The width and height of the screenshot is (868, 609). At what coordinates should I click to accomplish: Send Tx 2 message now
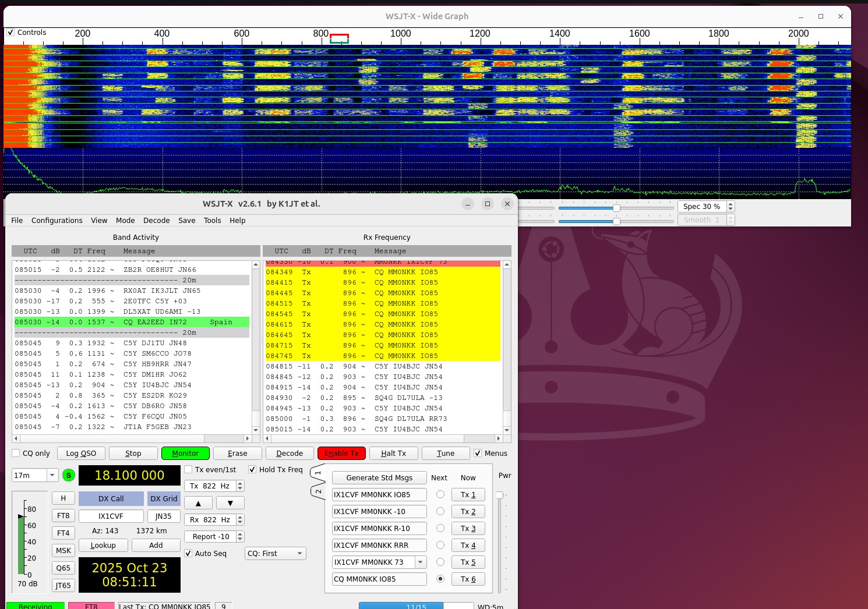(x=468, y=512)
